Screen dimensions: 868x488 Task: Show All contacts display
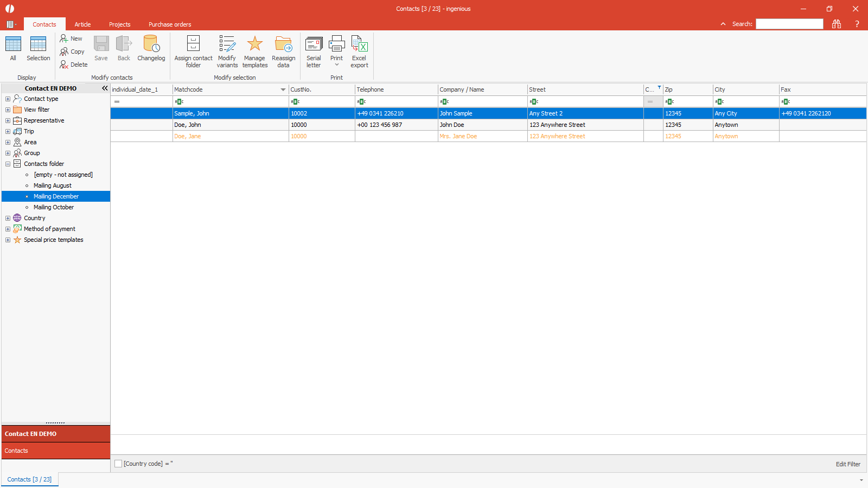13,44
